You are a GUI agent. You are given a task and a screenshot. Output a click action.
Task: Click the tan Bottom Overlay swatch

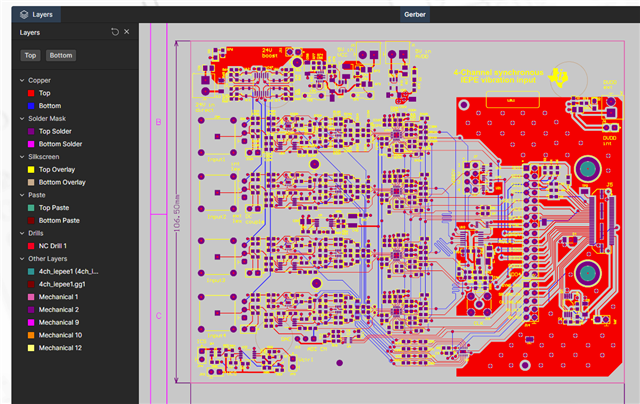[x=31, y=182]
